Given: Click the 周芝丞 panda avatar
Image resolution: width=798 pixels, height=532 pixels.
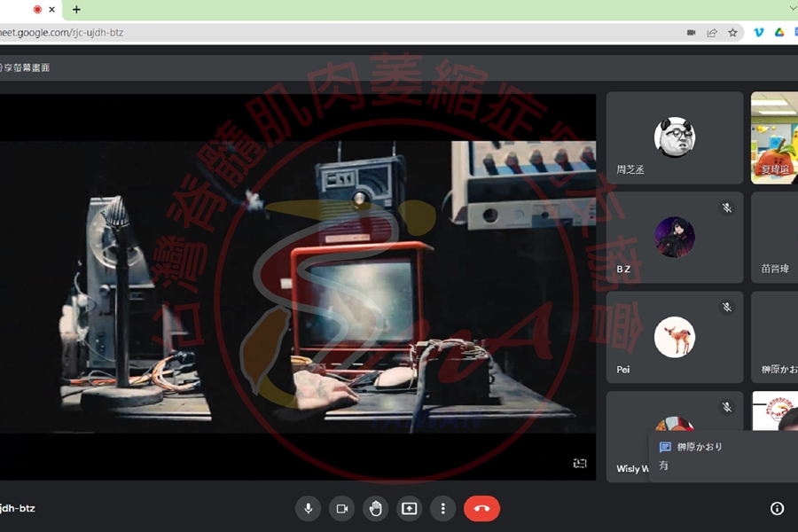Looking at the screenshot, I should click(x=675, y=137).
